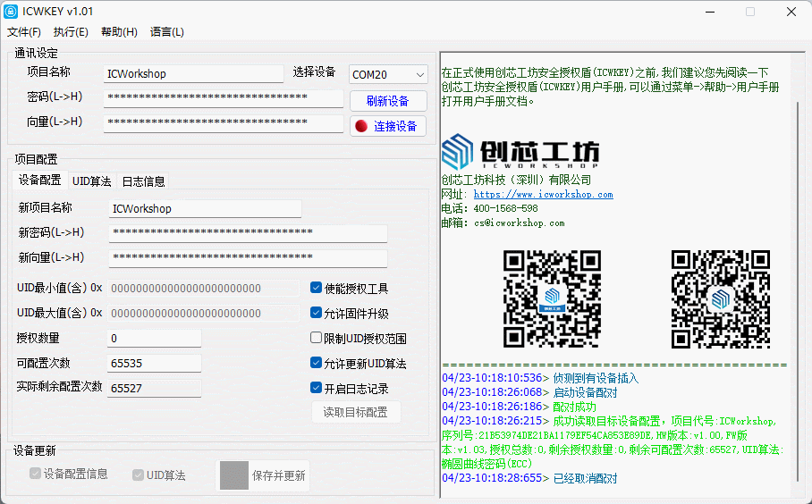Switch to the UID算法 tab
This screenshot has height=504, width=812.
(91, 181)
